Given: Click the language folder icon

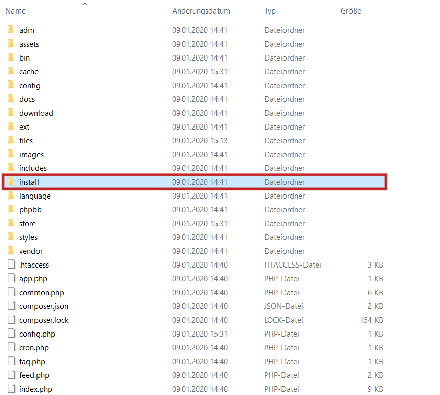Looking at the screenshot, I should click(x=11, y=195).
